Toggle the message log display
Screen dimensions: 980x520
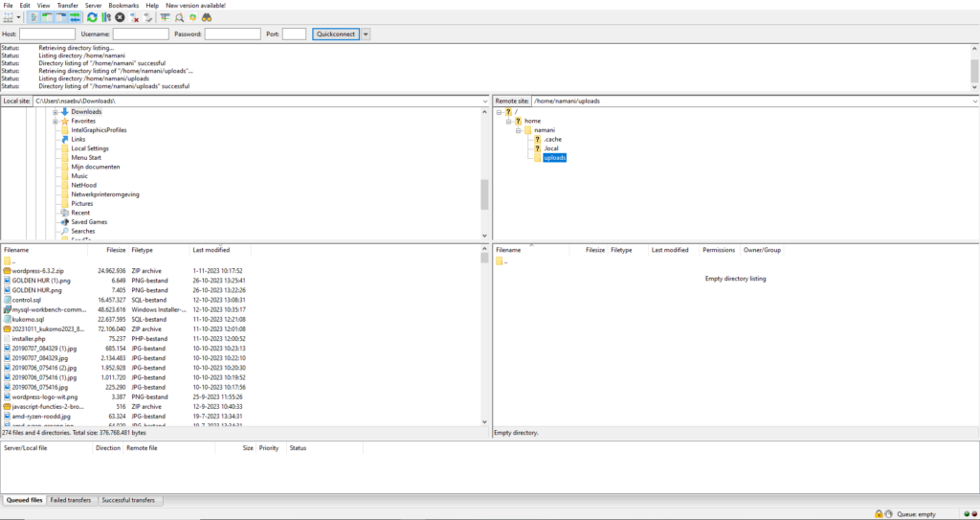click(x=33, y=17)
